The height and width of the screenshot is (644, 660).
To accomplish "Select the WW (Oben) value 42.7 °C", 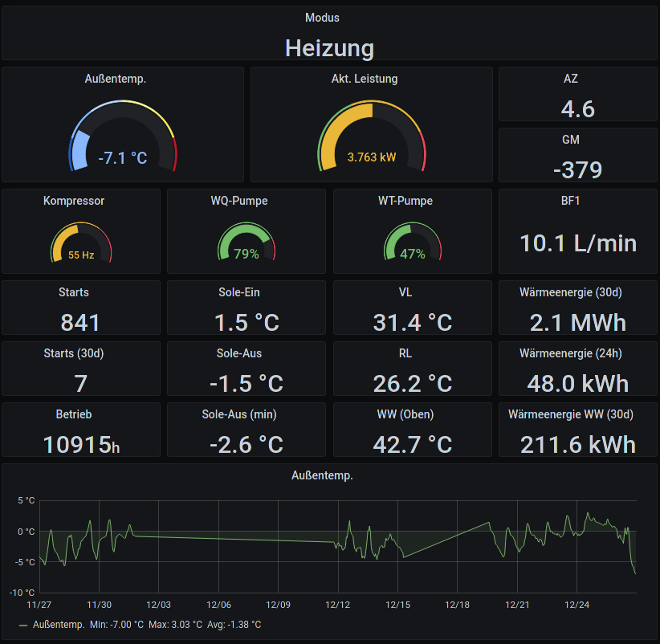I will coord(413,445).
